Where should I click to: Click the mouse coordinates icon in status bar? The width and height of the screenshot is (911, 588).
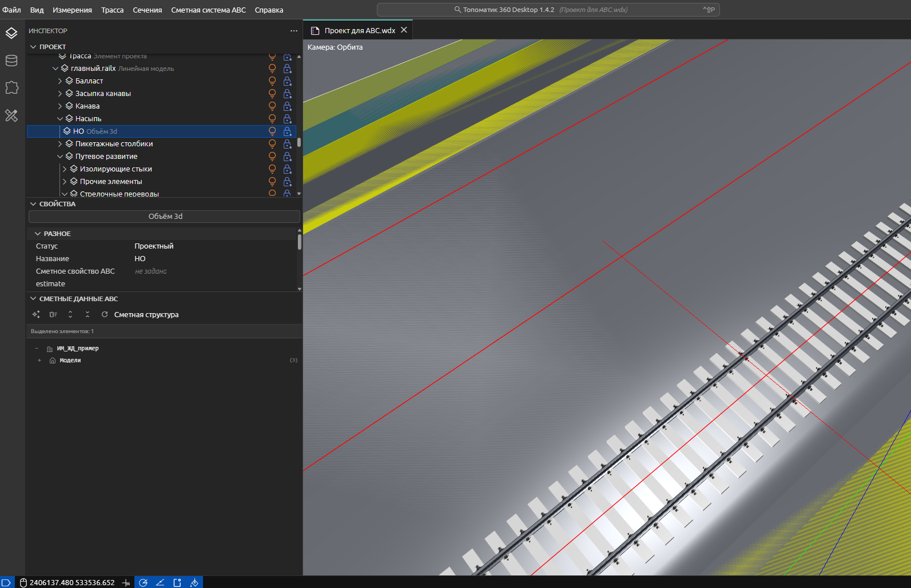23,583
